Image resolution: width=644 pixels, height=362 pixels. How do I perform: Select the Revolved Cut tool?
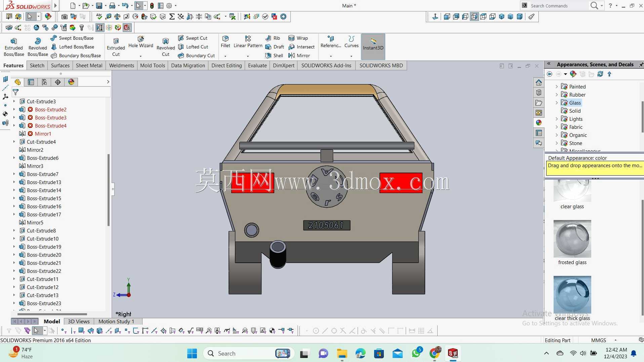pos(166,47)
